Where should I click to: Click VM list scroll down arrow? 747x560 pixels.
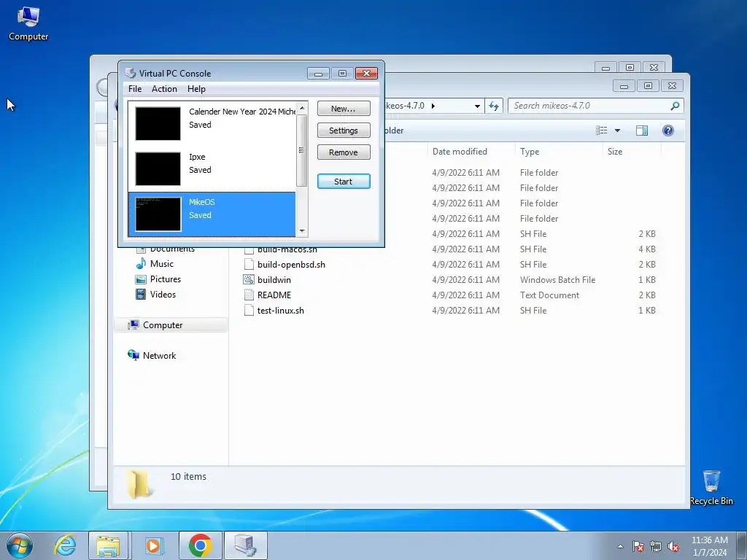tap(301, 231)
